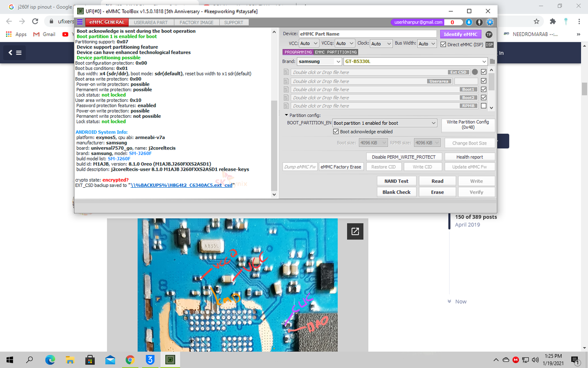Open the model dropdown showing GT-B5330L

click(415, 62)
